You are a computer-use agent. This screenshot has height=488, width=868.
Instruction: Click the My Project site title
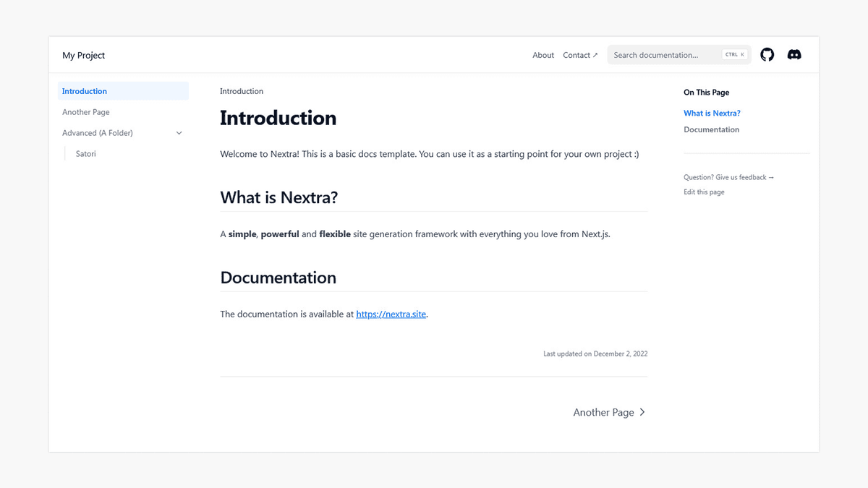[83, 55]
